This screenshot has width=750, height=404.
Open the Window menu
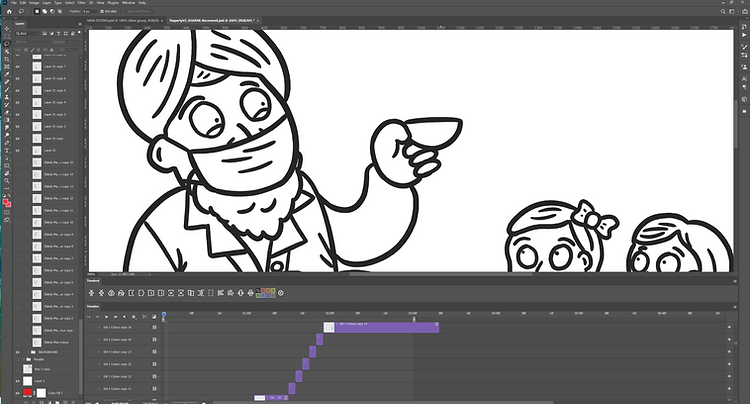(128, 3)
